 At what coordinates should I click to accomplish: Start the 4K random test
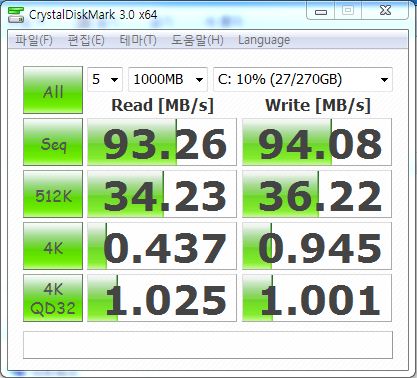[53, 246]
